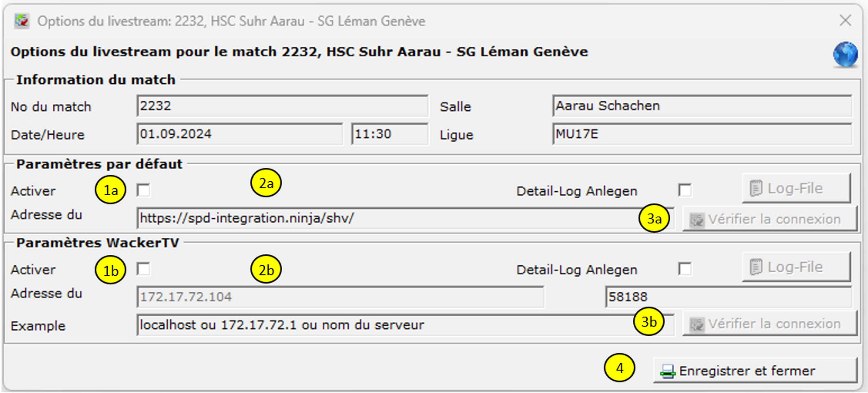Open Log-File in Paramètres WackerTV
Viewport: 868px width, 393px height.
[796, 267]
